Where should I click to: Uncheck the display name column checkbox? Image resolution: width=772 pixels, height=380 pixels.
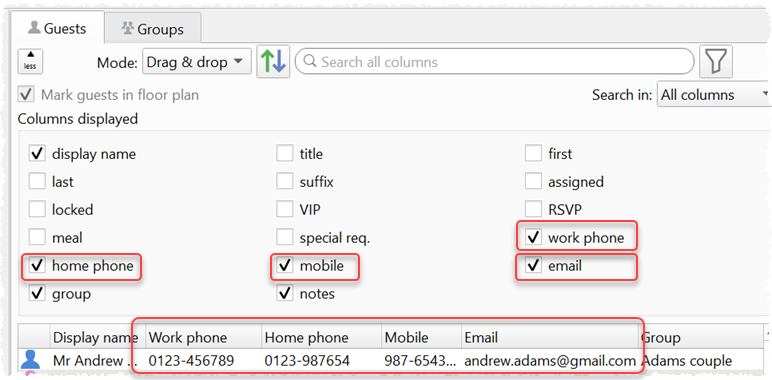tap(36, 154)
